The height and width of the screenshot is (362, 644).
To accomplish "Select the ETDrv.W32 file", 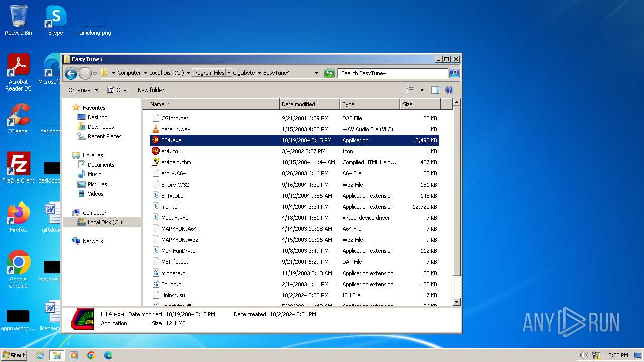I will (x=294, y=185).
